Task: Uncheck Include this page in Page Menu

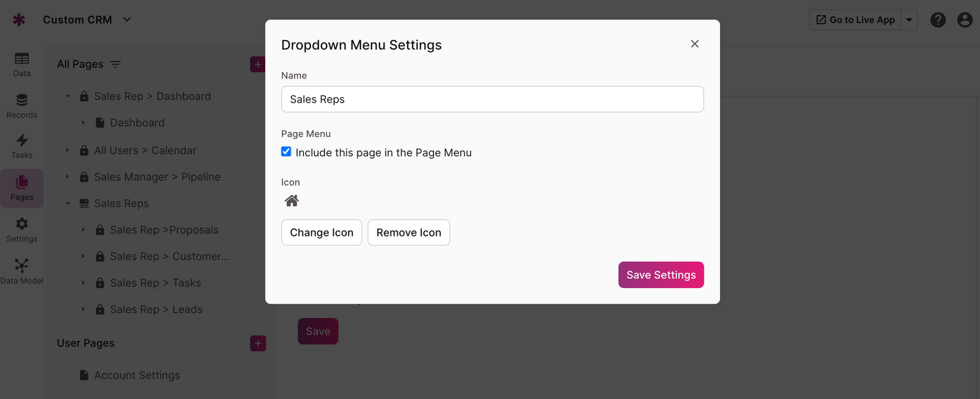Action: click(x=286, y=152)
